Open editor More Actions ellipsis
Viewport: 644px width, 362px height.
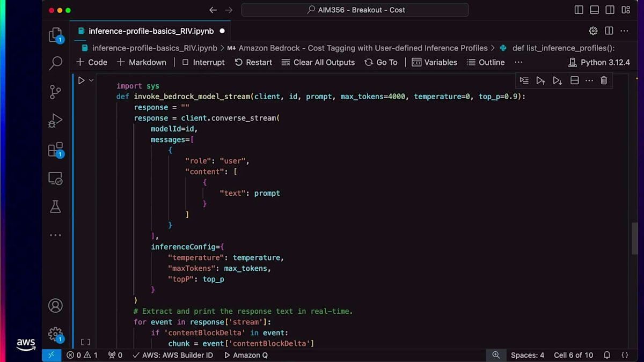(x=625, y=31)
